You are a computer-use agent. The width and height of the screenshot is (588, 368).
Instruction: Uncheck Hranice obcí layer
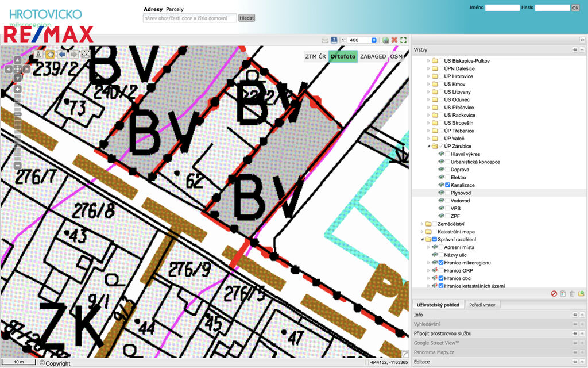[441, 278]
